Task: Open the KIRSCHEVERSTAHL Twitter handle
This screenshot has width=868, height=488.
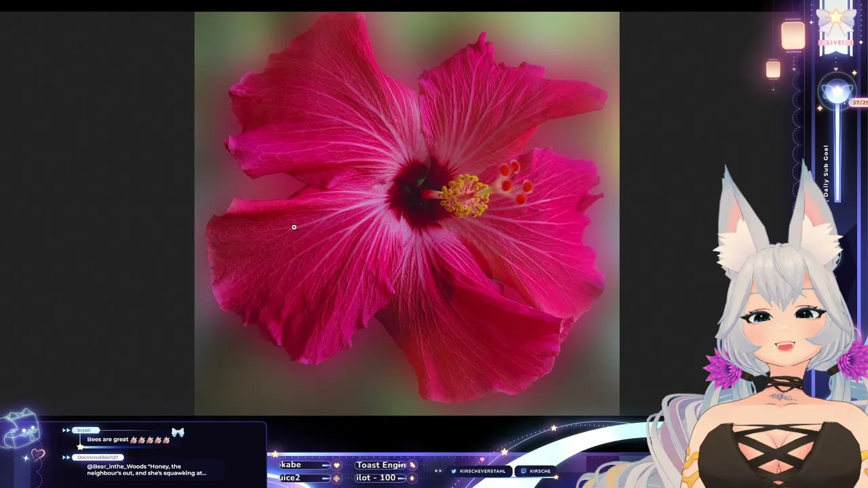Action: pyautogui.click(x=482, y=471)
